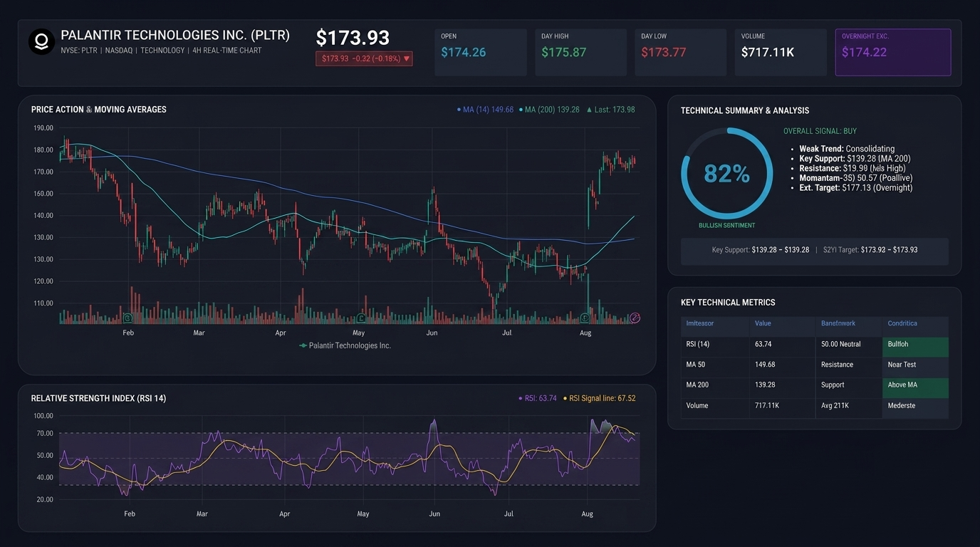Click the event marker icon near May
This screenshot has height=547, width=980.
361,318
